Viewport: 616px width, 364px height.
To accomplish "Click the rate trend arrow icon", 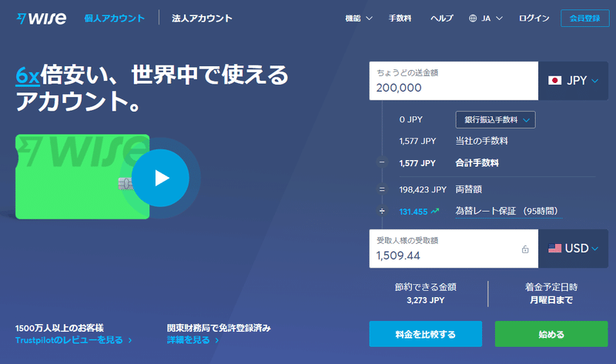I will click(x=435, y=211).
